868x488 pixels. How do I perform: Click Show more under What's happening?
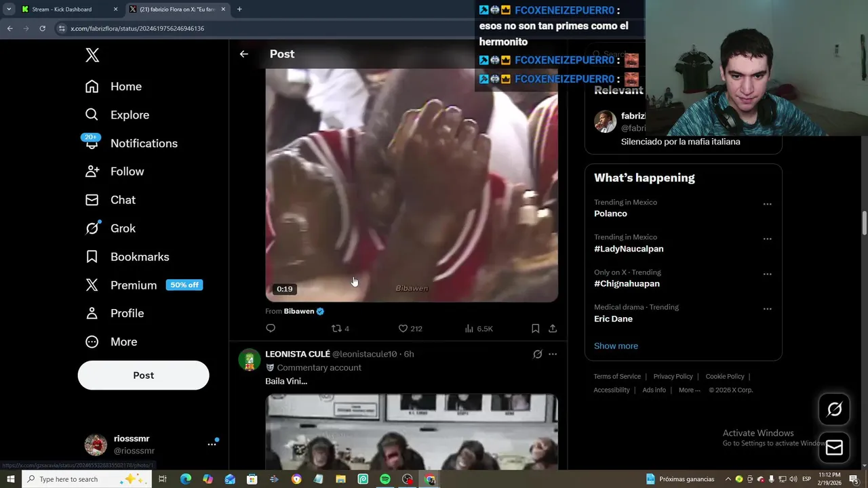(616, 346)
